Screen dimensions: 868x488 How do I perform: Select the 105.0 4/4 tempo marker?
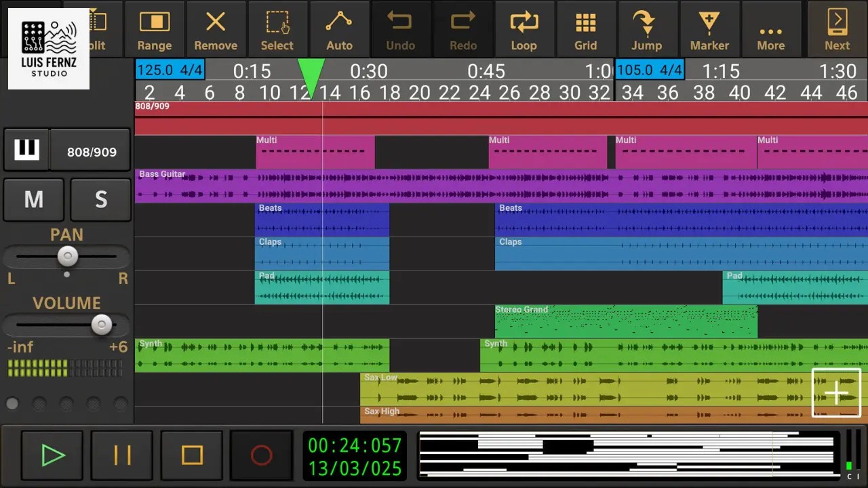pos(650,70)
